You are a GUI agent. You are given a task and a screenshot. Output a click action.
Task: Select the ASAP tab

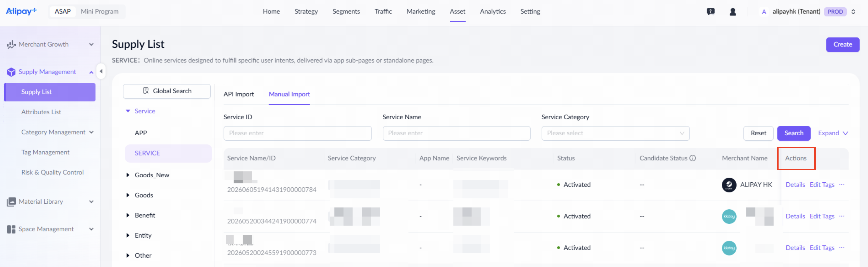pyautogui.click(x=63, y=12)
